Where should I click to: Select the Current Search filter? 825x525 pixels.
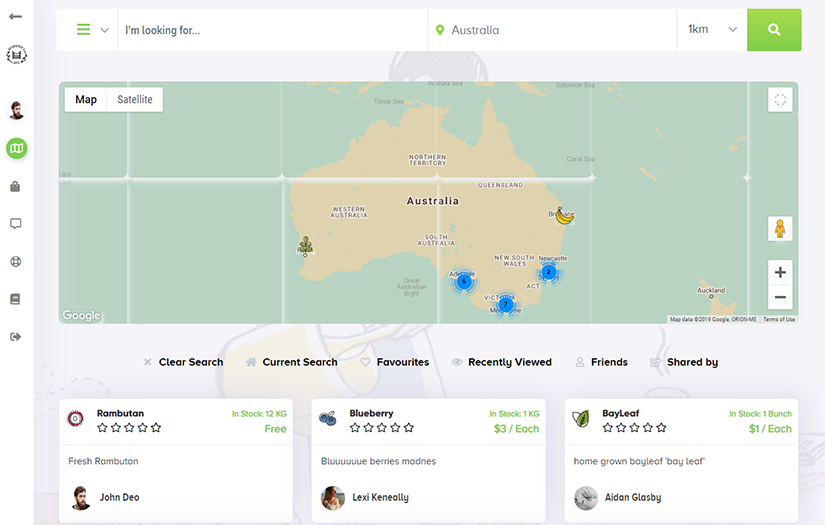pos(292,362)
